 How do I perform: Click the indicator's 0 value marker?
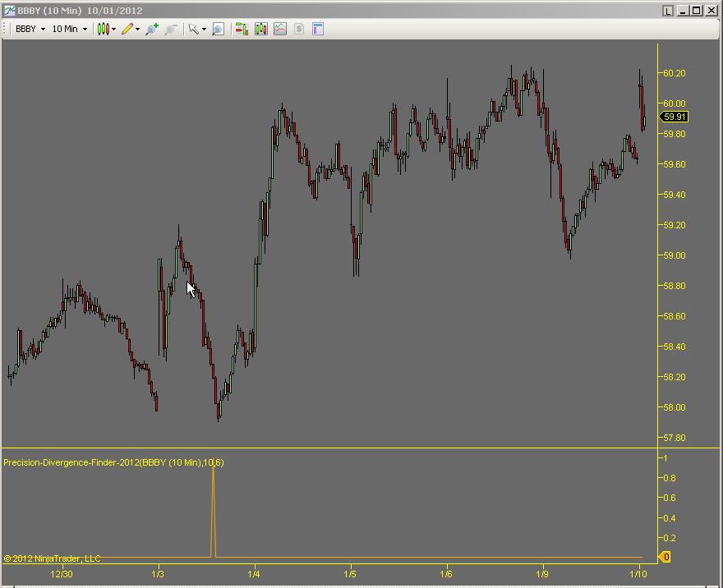click(665, 558)
